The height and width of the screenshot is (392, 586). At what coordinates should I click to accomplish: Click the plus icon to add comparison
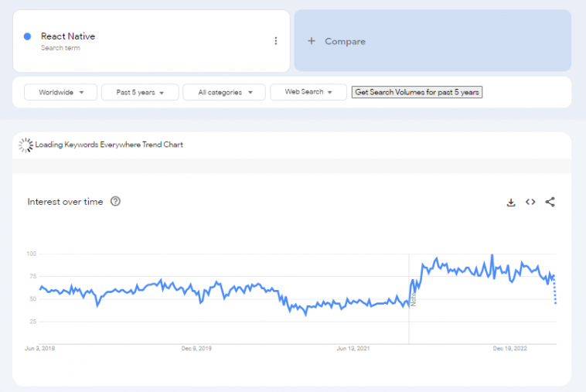[312, 41]
